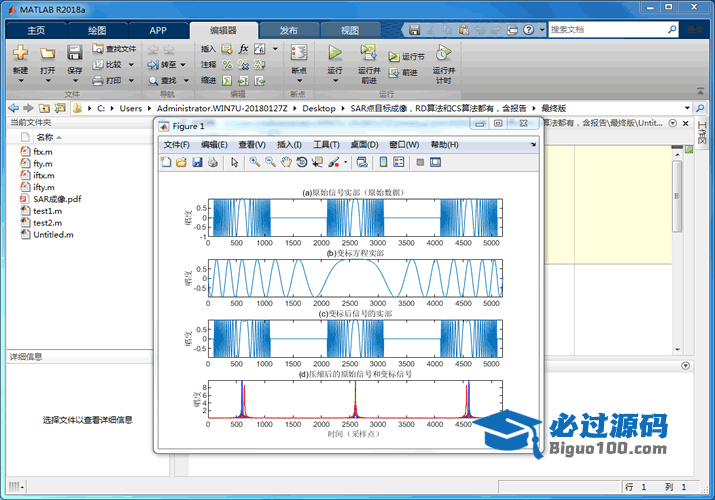Open the New (新建) dropdown arrow
The height and width of the screenshot is (500, 715).
pos(21,81)
